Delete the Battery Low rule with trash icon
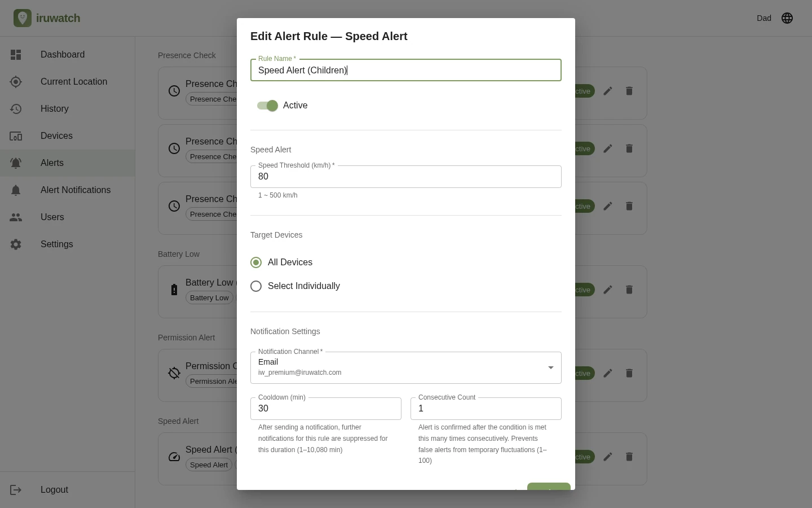Viewport: 812px width, 508px height. tap(629, 290)
